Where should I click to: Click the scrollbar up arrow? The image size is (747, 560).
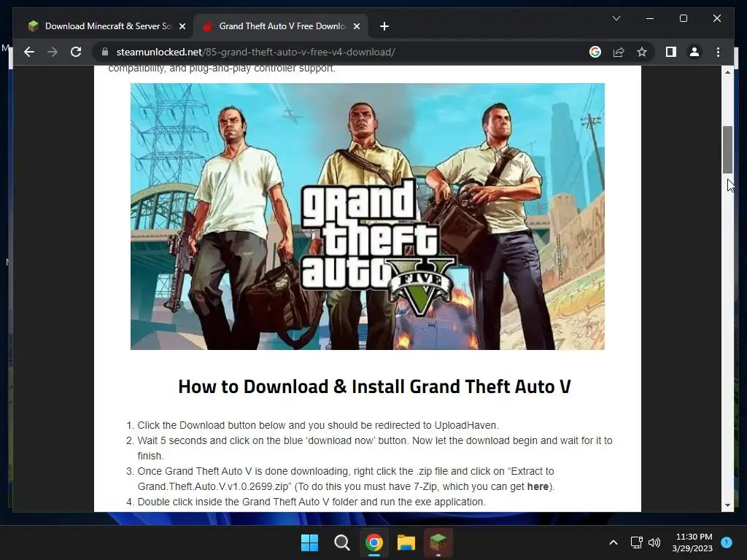pyautogui.click(x=727, y=72)
